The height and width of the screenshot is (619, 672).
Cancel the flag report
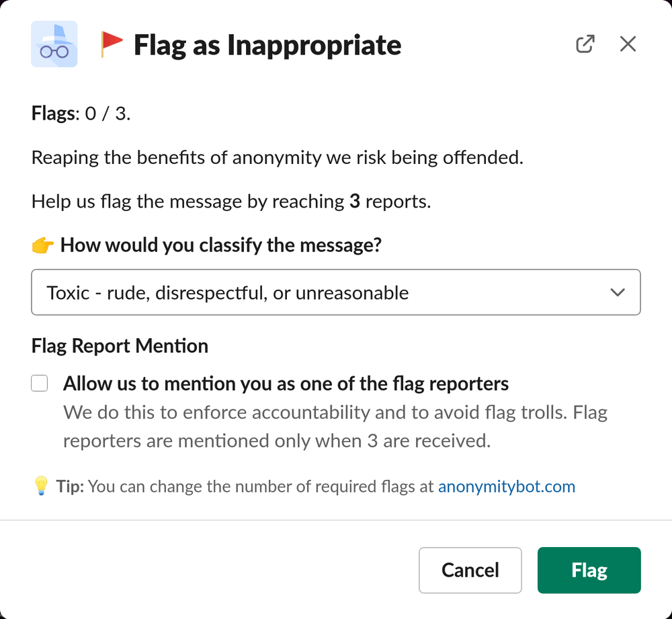[470, 570]
